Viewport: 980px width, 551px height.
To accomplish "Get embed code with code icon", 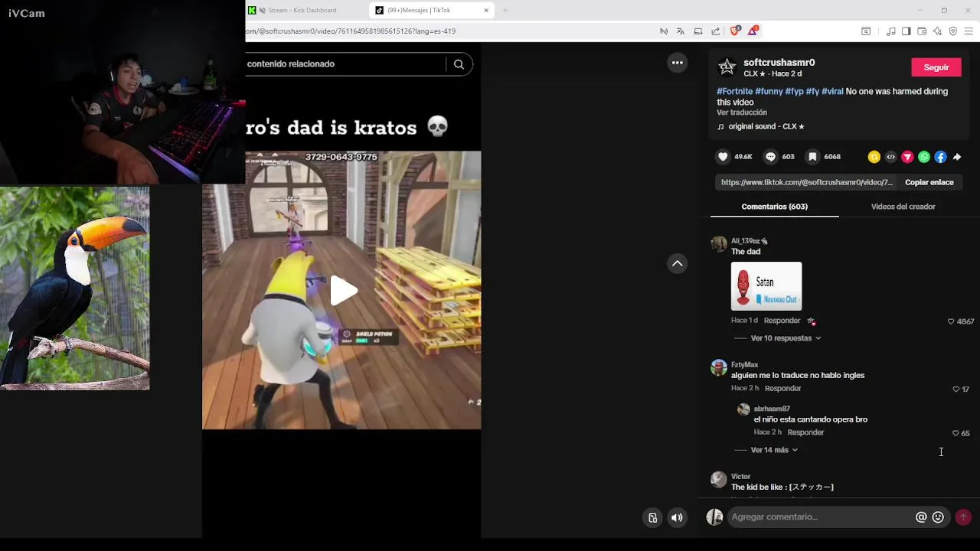I will tap(890, 157).
